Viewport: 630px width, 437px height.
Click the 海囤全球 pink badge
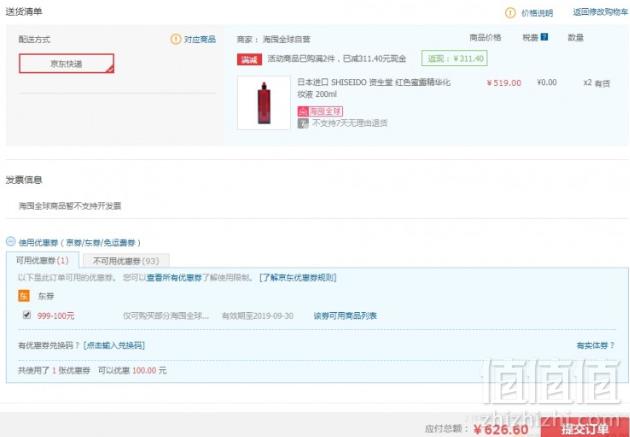point(320,111)
